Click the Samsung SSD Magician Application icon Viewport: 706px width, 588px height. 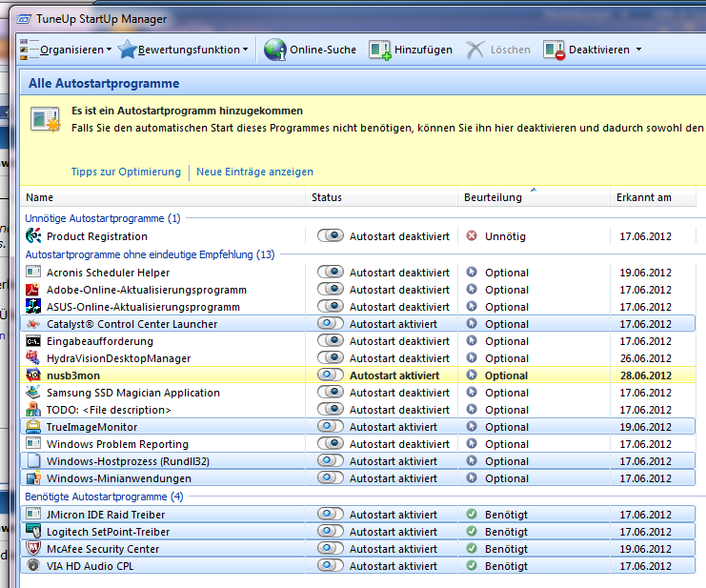click(x=33, y=392)
